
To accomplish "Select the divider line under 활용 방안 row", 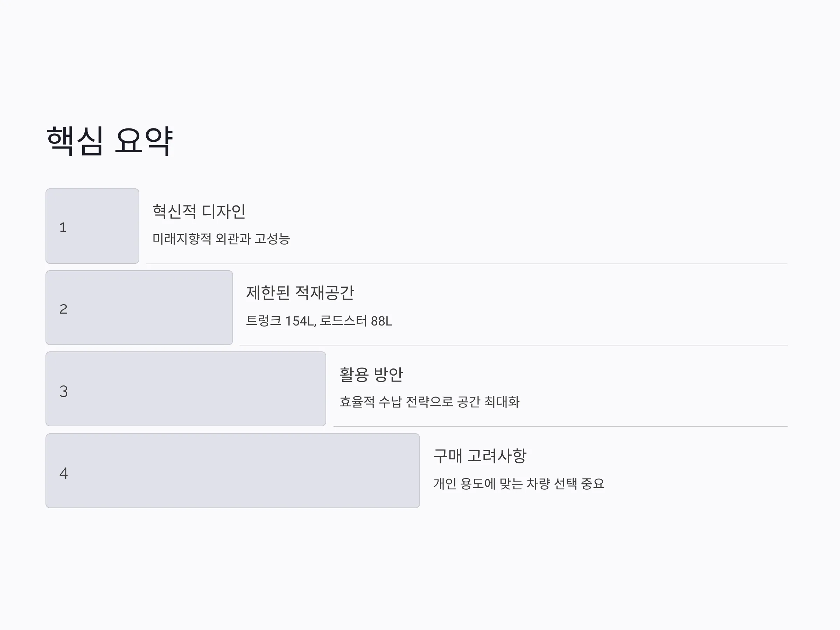I will tap(561, 426).
